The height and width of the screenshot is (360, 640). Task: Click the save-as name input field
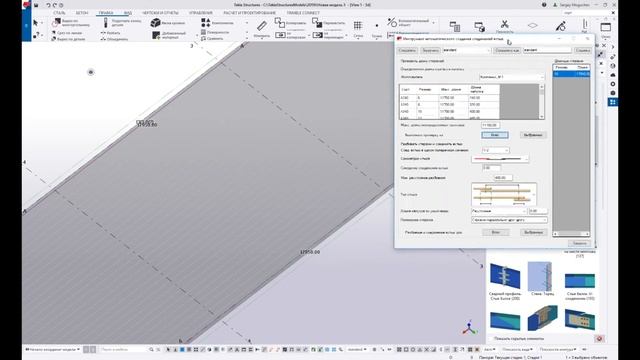coord(547,50)
